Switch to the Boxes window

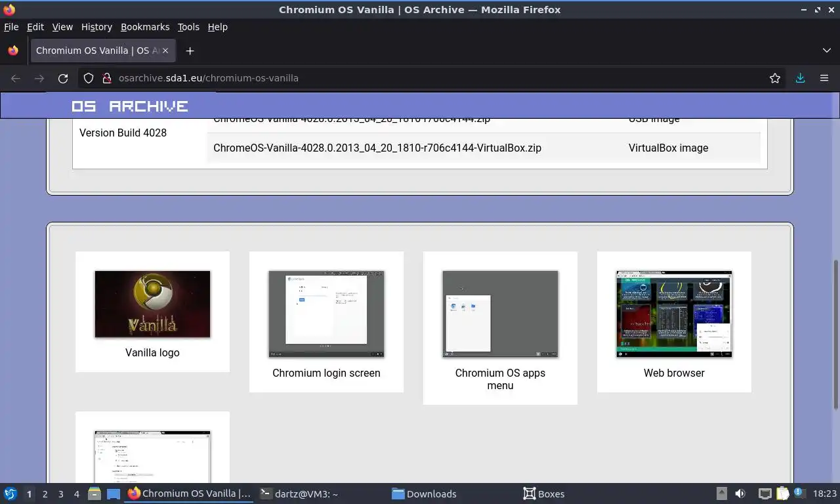point(543,493)
